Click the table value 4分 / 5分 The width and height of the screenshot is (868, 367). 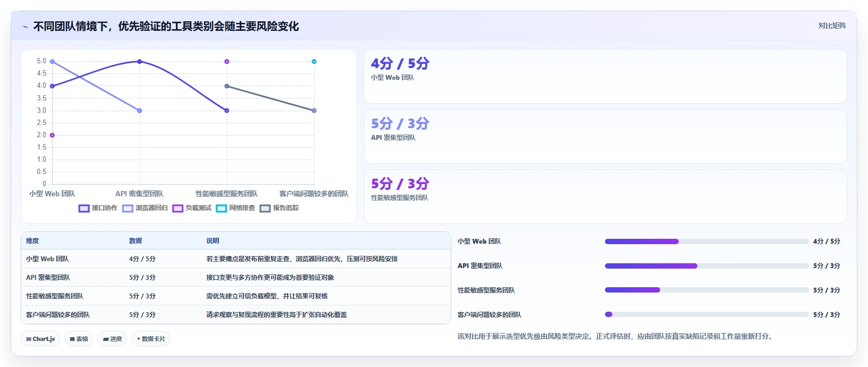pyautogui.click(x=142, y=259)
